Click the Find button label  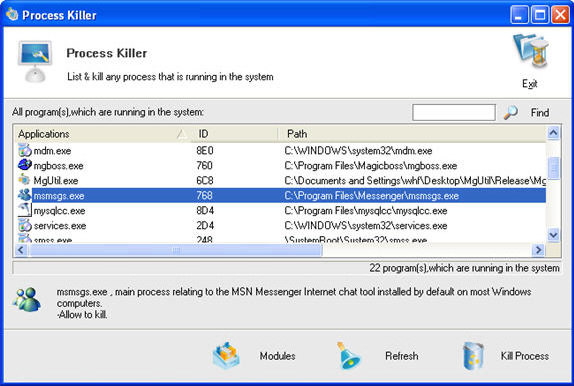[540, 113]
